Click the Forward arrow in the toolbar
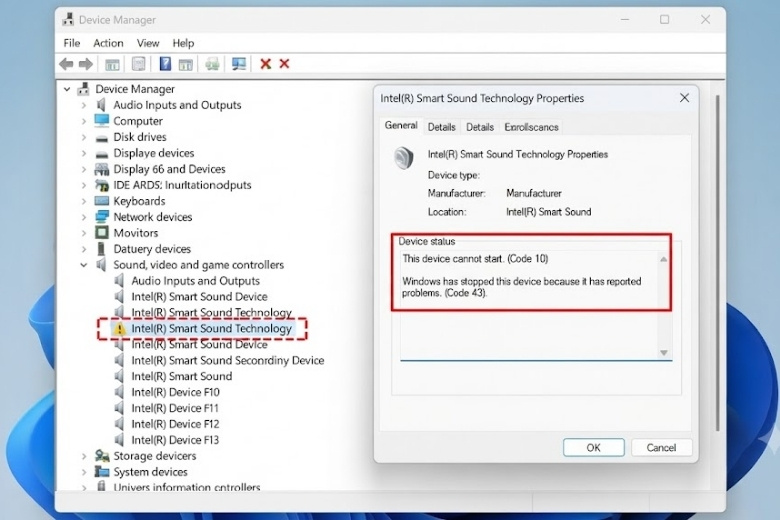This screenshot has width=780, height=520. (86, 64)
